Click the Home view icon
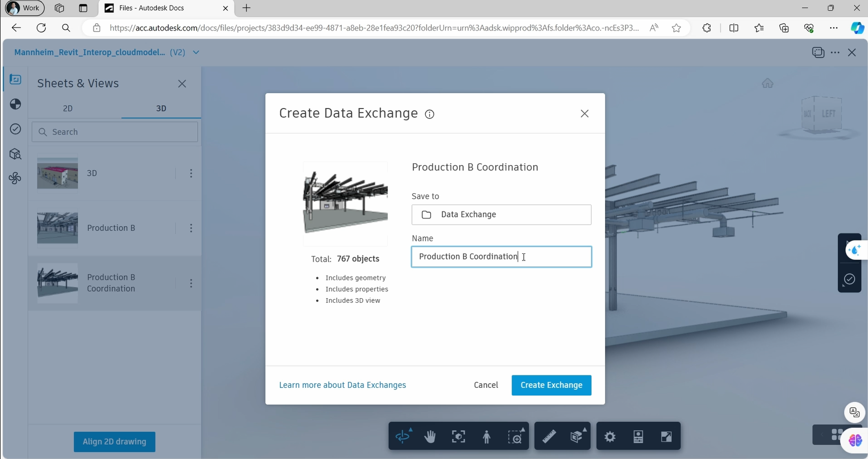This screenshot has width=868, height=459. (x=767, y=83)
